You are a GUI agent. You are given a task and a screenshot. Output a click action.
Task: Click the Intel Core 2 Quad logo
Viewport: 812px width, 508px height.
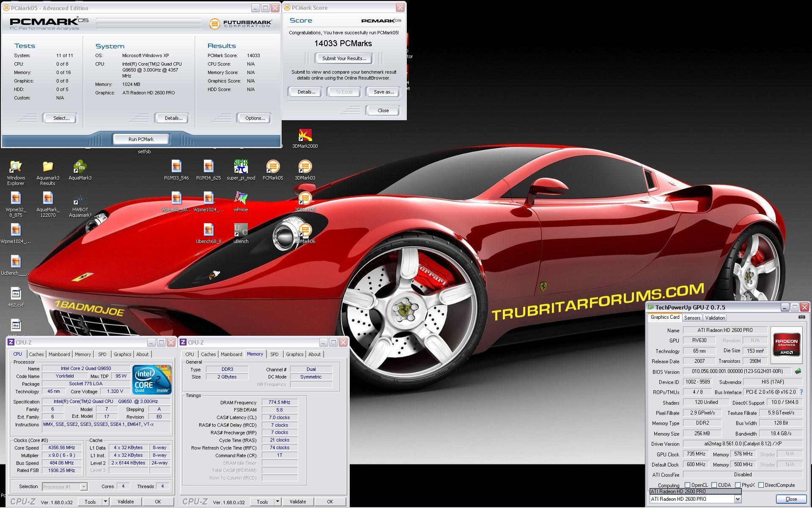[152, 380]
